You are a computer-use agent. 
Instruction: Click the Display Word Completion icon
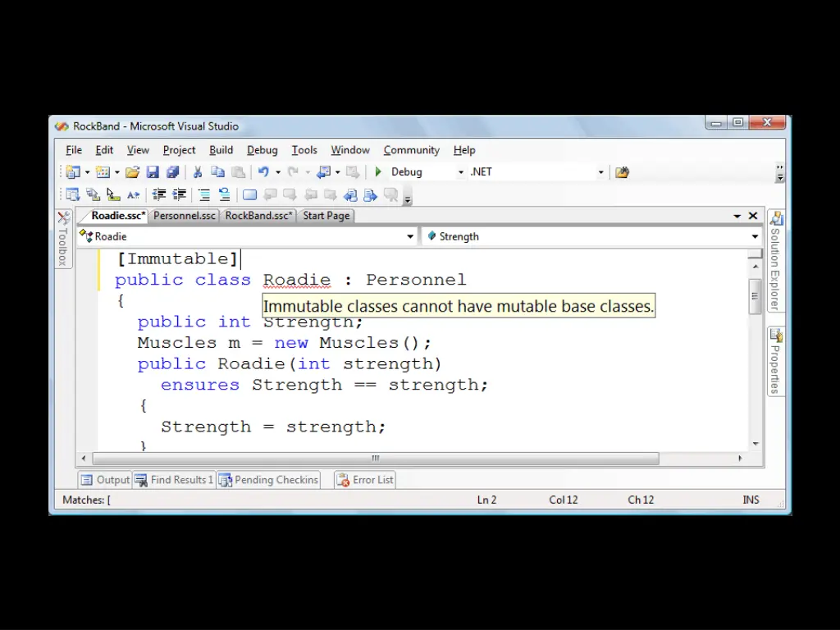[x=133, y=195]
